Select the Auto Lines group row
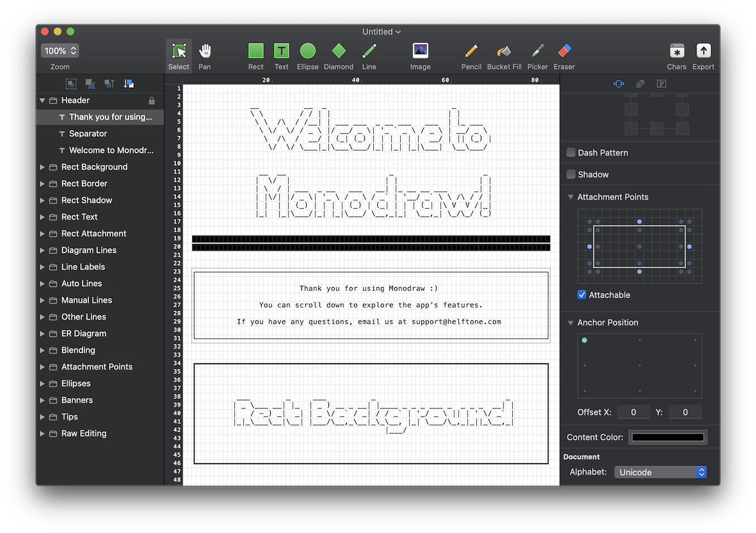This screenshot has height=533, width=756. click(x=100, y=284)
